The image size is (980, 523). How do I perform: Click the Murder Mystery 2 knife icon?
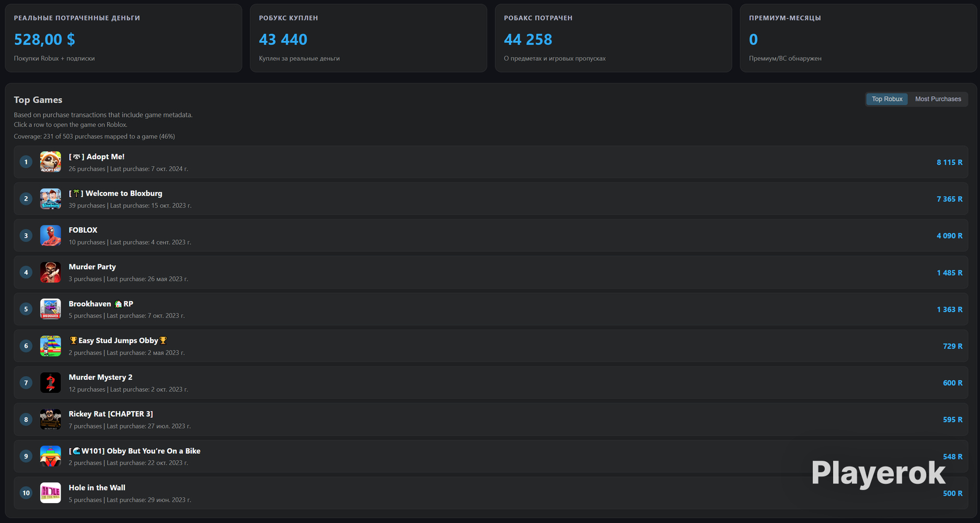click(50, 383)
